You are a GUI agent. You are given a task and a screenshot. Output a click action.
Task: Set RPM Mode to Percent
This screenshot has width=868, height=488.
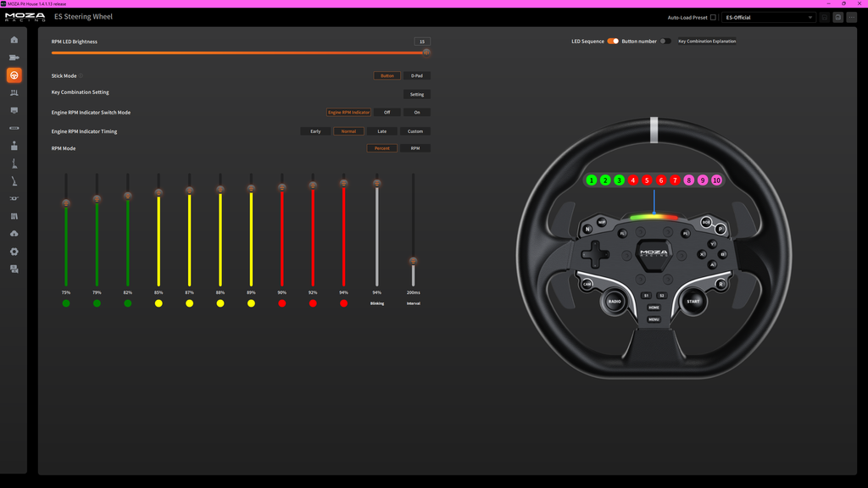click(382, 148)
